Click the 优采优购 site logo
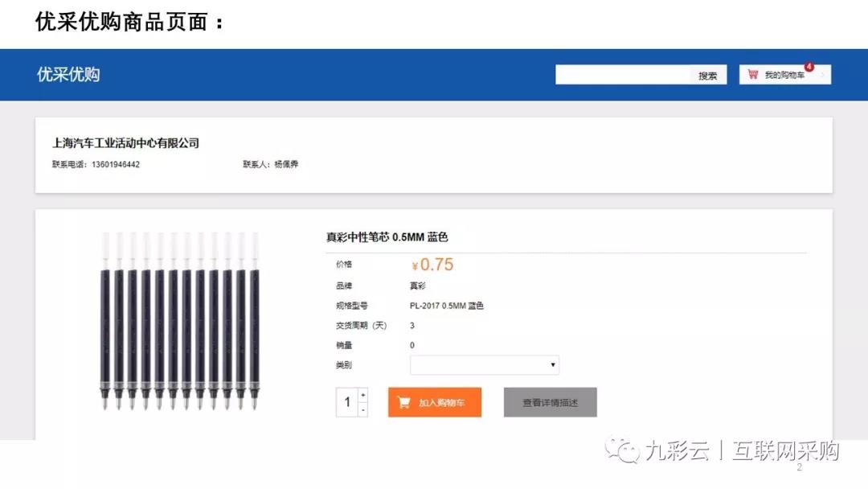Image resolution: width=868 pixels, height=489 pixels. [x=68, y=75]
